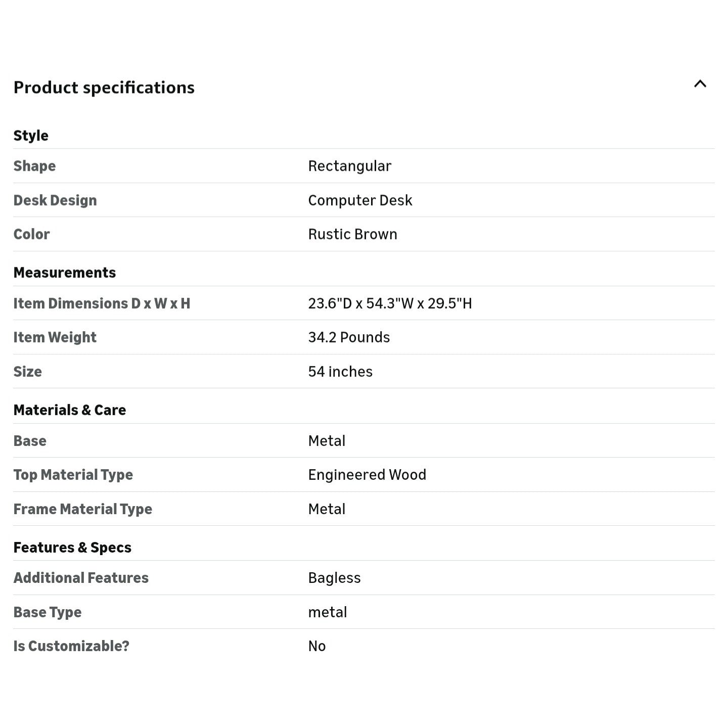Click the Is Customizable? label
Viewport: 728px width, 728px height.
coord(71,646)
